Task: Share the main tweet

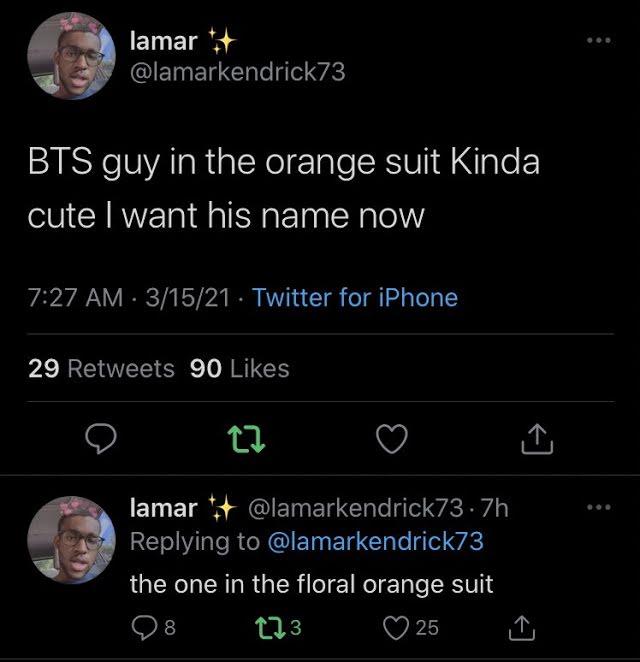Action: [538, 437]
